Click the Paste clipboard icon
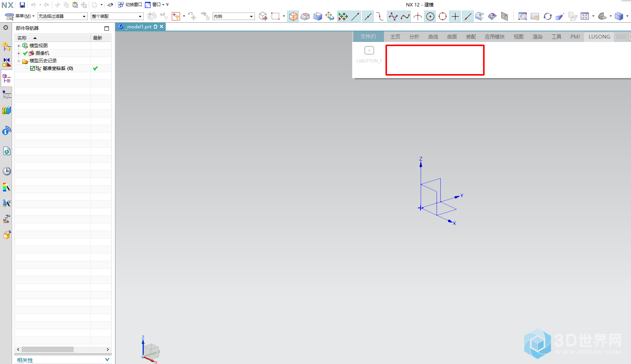 point(75,5)
